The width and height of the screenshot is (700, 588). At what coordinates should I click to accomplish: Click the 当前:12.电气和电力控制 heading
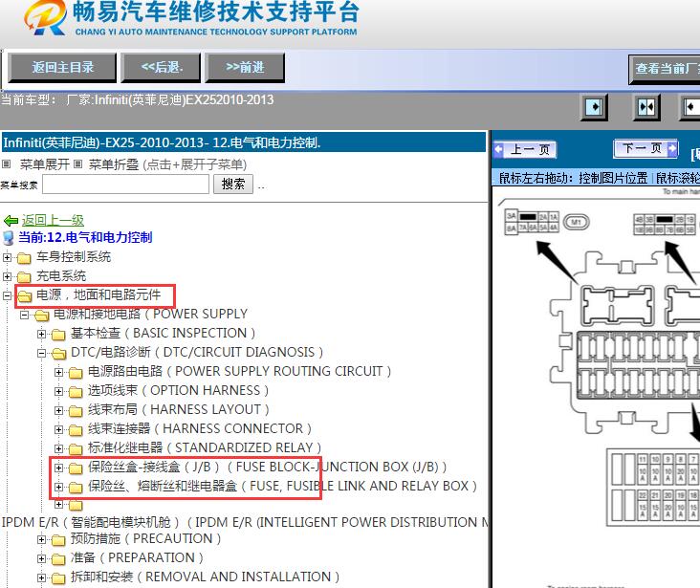85,237
